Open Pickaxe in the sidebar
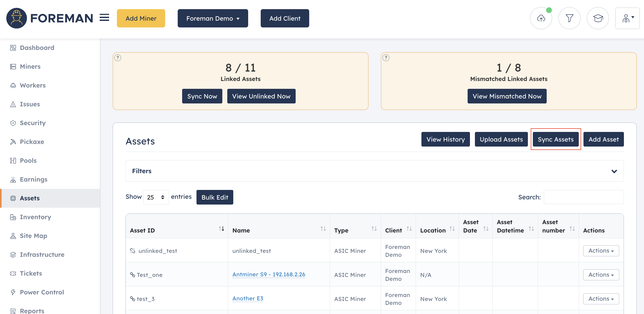This screenshot has width=644, height=314. [50, 142]
